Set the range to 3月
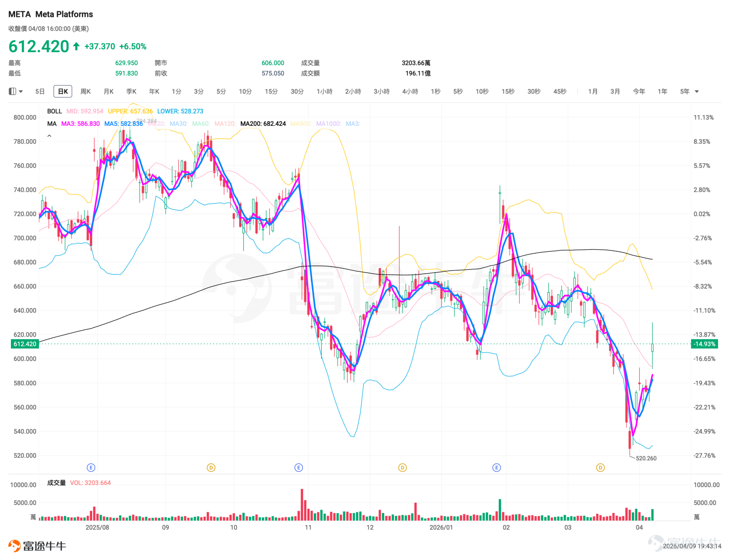 pyautogui.click(x=615, y=92)
